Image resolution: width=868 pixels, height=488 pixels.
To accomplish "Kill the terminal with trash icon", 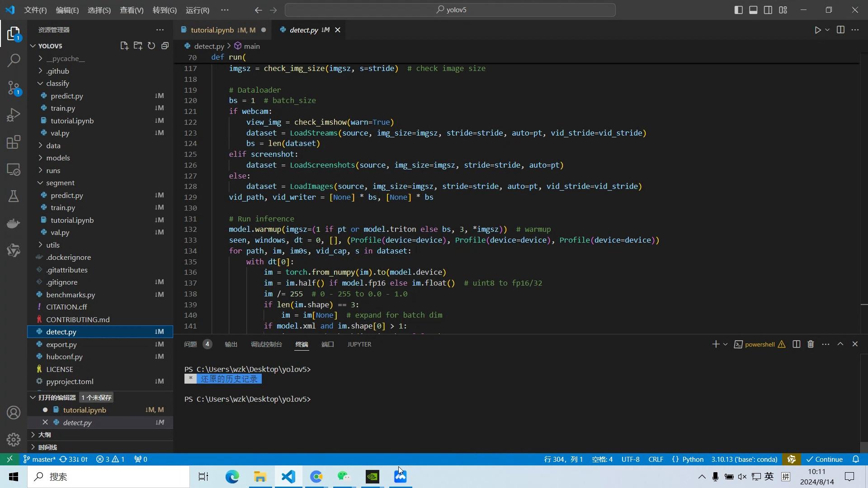I will 811,344.
